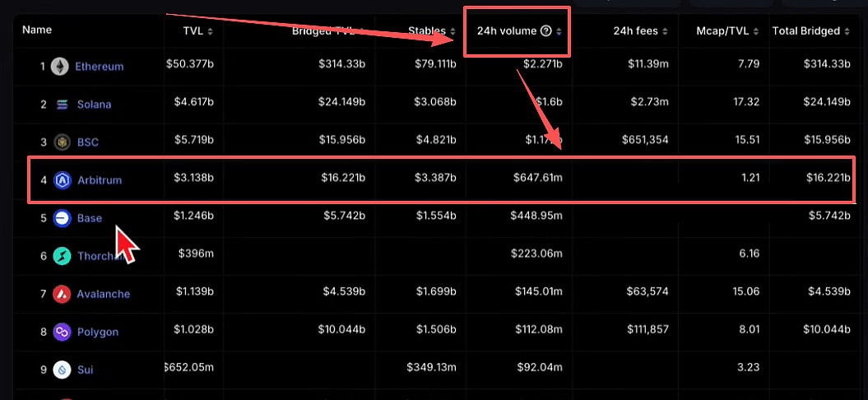Sort table by TVL column arrows
Viewport: 868px width, 400px height.
tap(210, 32)
